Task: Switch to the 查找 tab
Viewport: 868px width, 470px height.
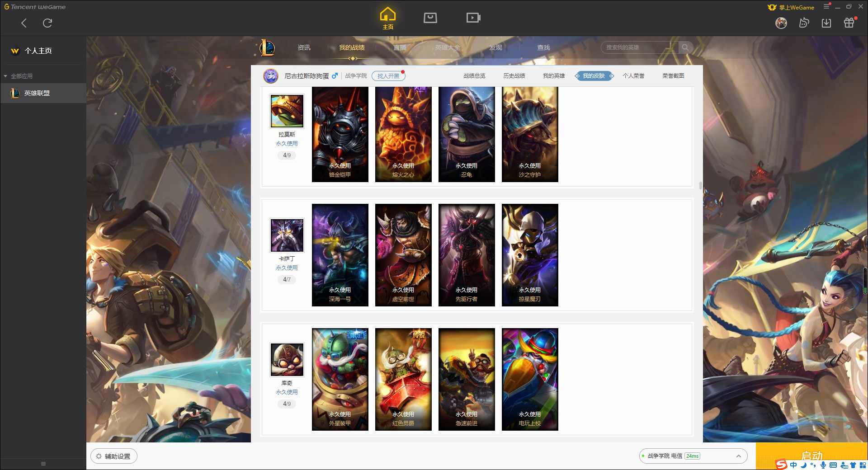Action: 543,47
